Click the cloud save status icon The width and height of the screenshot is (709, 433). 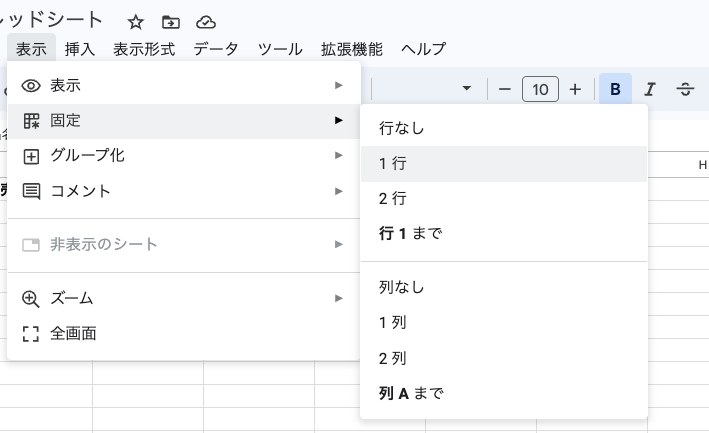(x=205, y=21)
